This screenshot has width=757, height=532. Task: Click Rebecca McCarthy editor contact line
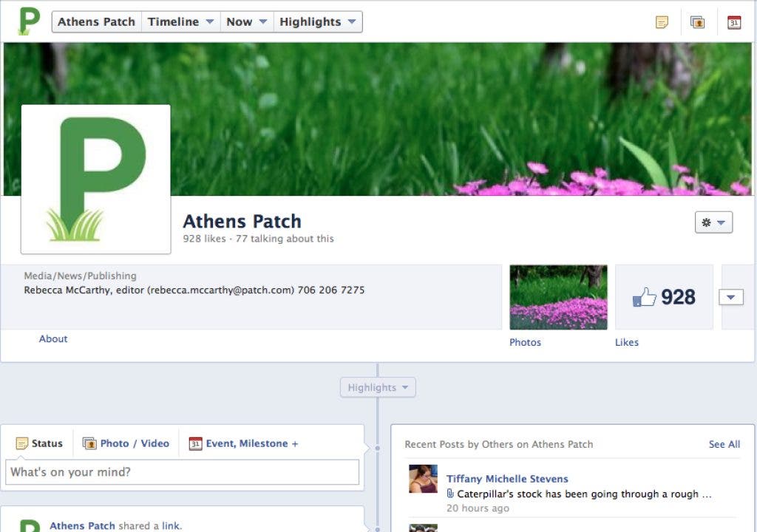click(194, 290)
